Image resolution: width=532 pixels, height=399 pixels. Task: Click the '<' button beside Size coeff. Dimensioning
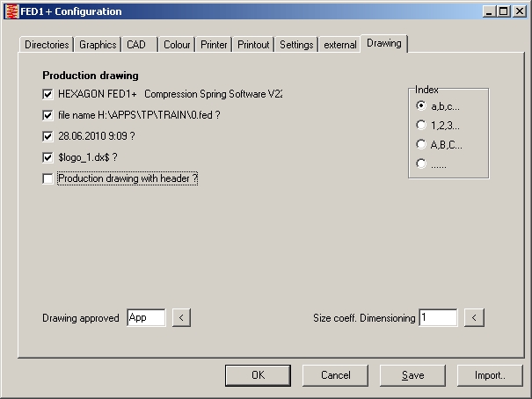pyautogui.click(x=474, y=317)
